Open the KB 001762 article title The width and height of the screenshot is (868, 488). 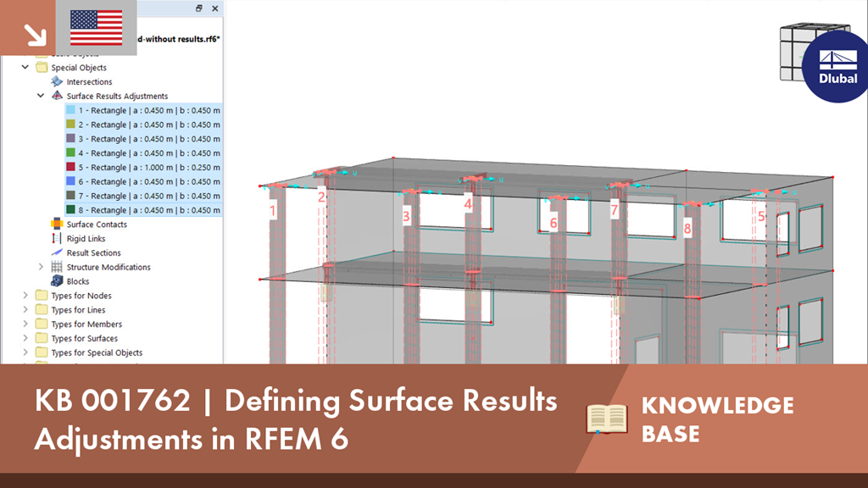(x=296, y=419)
